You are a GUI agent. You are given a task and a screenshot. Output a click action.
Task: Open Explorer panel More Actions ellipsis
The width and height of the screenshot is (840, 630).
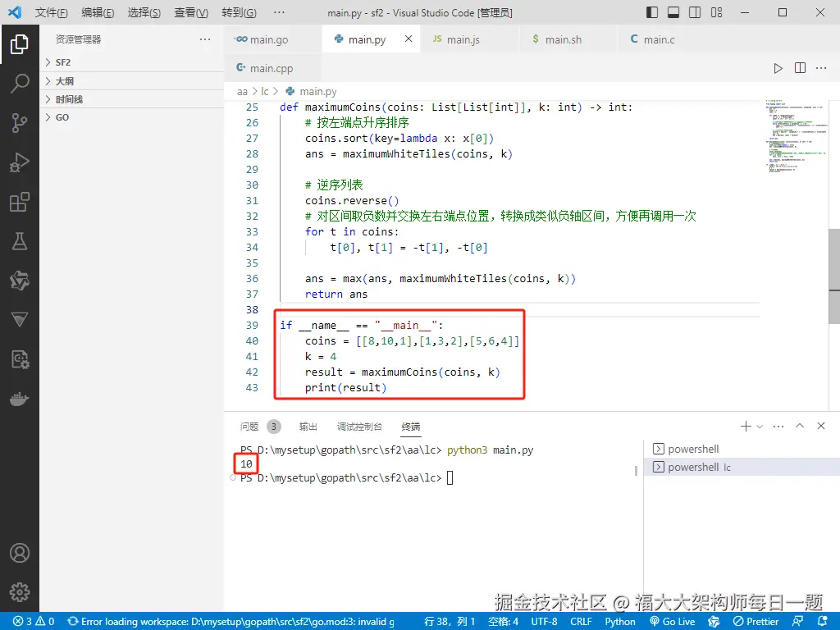[204, 39]
